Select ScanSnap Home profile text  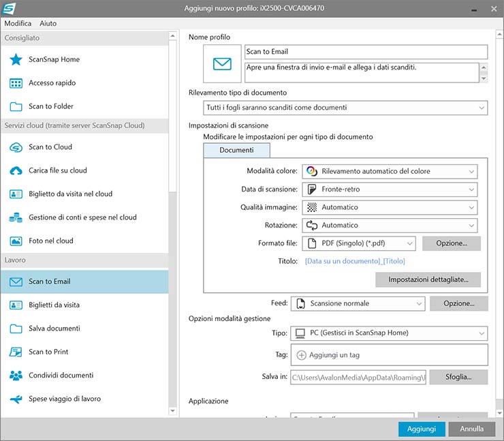54,59
